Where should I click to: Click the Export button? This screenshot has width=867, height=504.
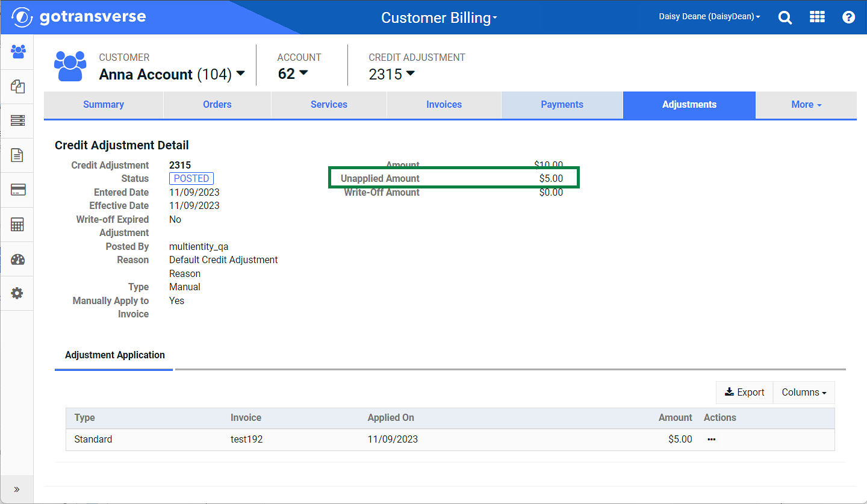tap(745, 392)
